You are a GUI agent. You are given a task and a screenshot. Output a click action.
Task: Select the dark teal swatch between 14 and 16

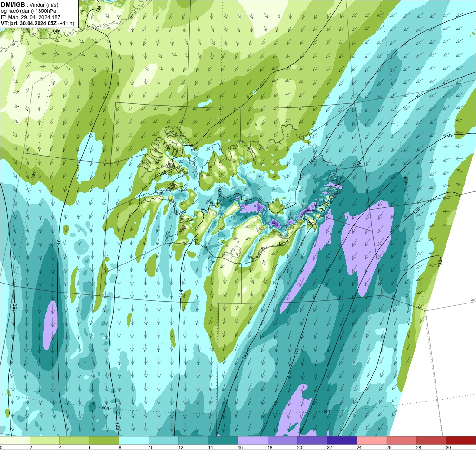coord(223,440)
